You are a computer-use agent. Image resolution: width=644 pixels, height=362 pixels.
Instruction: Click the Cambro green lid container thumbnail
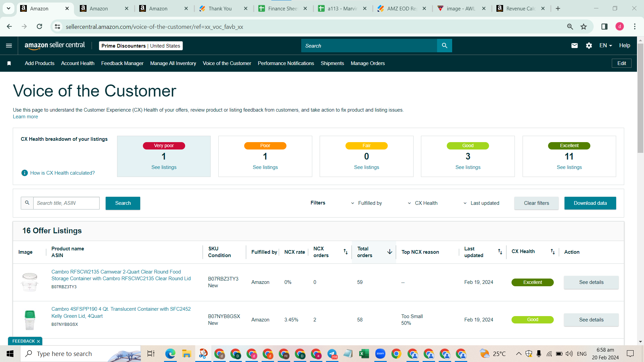[30, 320]
